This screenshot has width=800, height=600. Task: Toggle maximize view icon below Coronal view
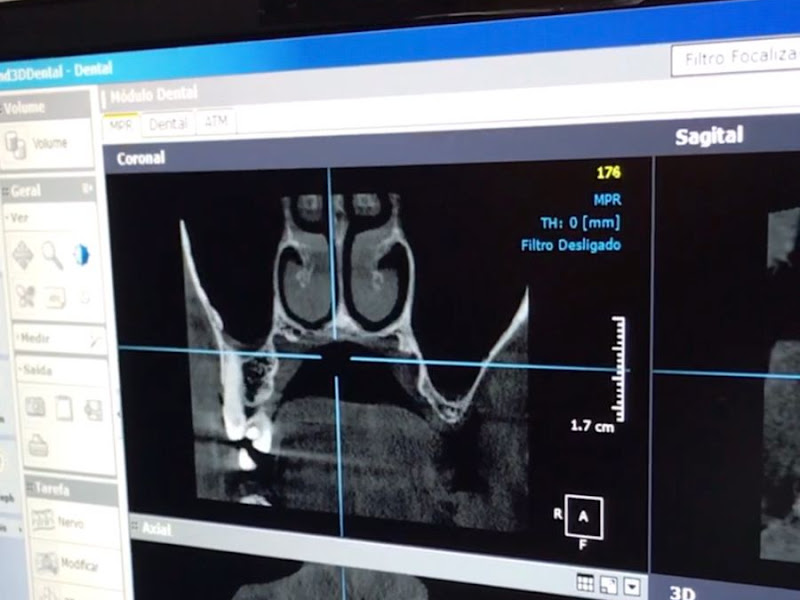tap(608, 585)
